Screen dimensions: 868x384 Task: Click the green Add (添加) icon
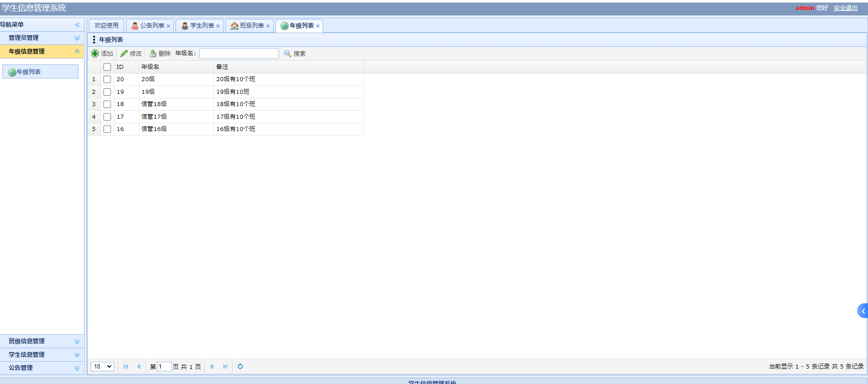[95, 53]
